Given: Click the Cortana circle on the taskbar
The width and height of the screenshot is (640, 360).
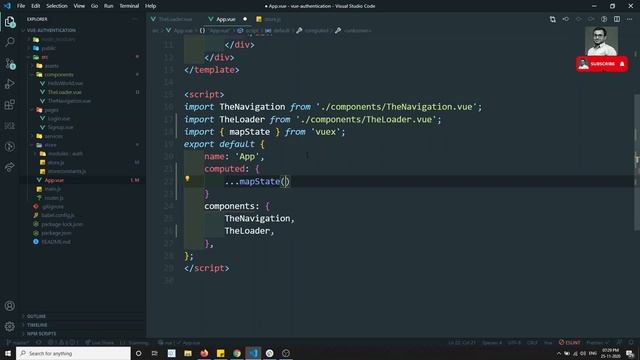Looking at the screenshot, I should [x=138, y=353].
